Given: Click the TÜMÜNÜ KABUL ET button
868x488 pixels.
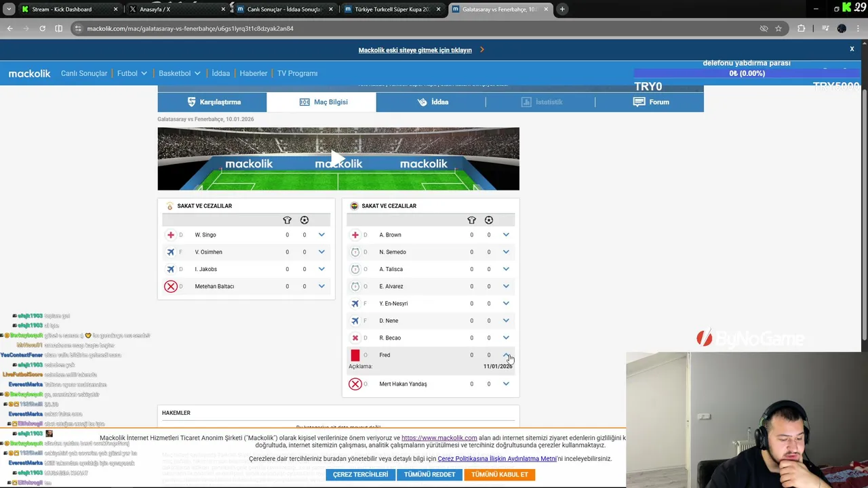Looking at the screenshot, I should click(500, 474).
